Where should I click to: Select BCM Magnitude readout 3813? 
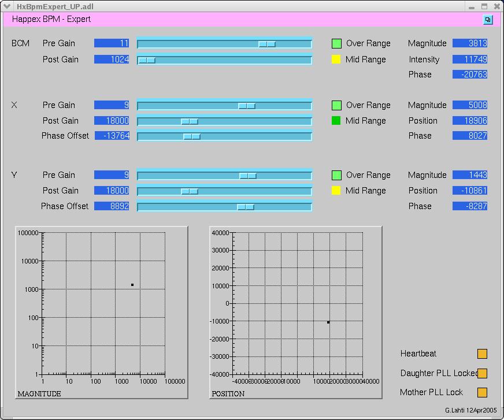[x=470, y=43]
